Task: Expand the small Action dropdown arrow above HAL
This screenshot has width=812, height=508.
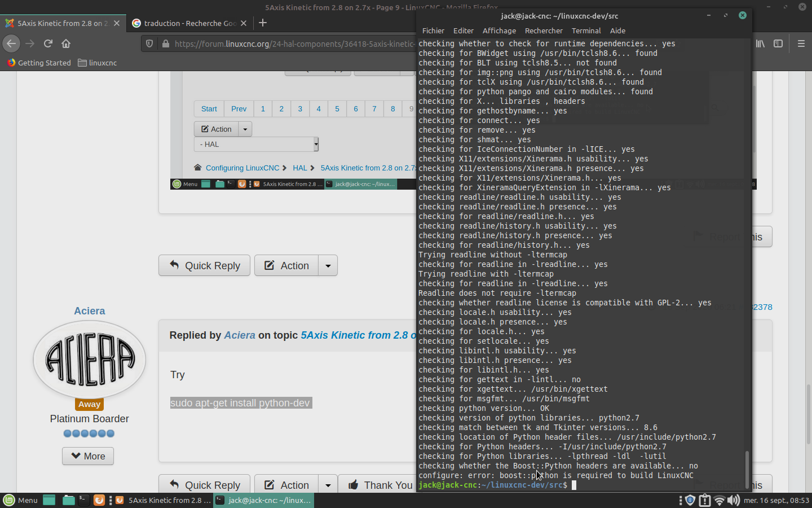Action: click(x=245, y=129)
